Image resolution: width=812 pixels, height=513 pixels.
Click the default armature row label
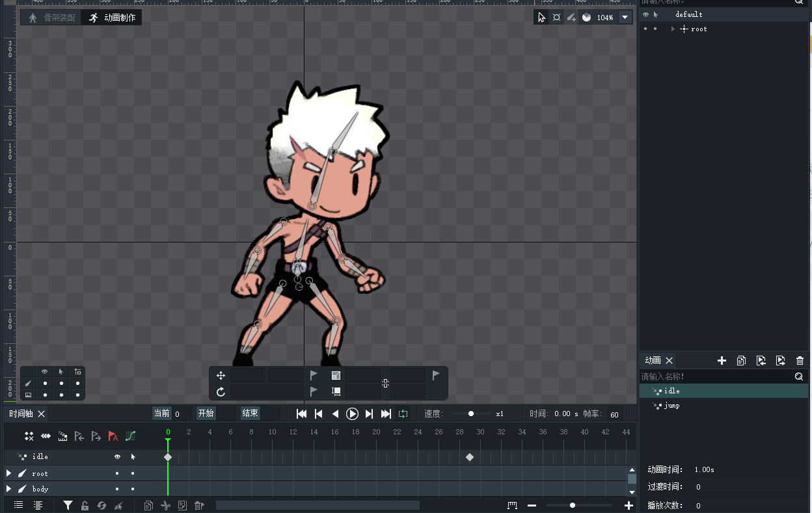point(688,14)
